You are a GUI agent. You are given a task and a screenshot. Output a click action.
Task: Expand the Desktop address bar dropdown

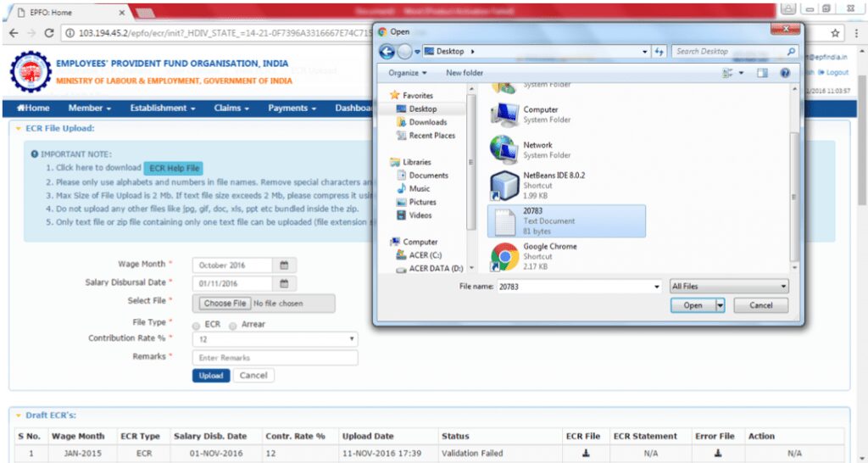click(x=645, y=52)
